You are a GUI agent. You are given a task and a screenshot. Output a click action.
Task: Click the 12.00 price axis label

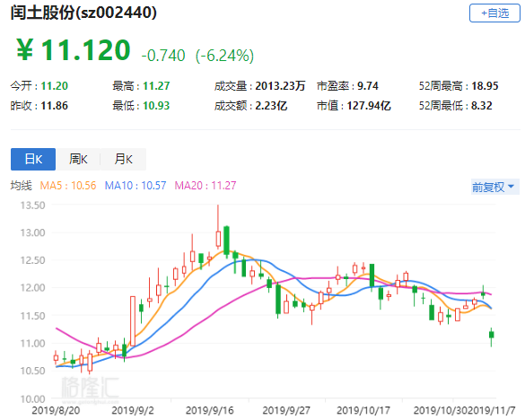pyautogui.click(x=32, y=288)
